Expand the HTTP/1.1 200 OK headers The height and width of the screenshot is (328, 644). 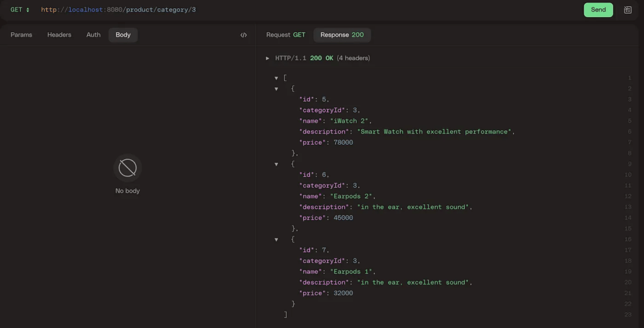tap(268, 59)
